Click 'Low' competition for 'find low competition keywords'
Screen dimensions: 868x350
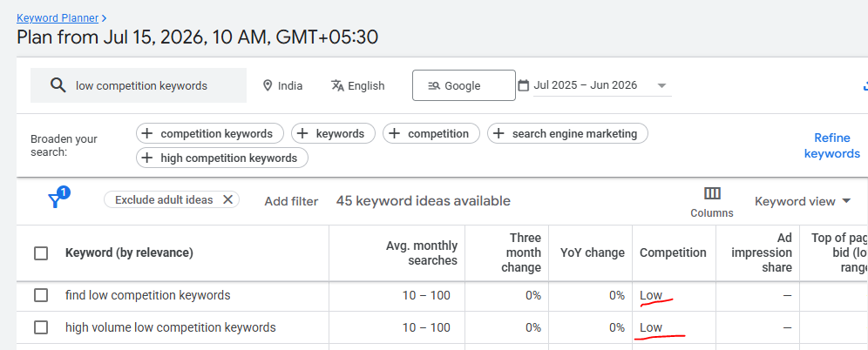(x=651, y=295)
